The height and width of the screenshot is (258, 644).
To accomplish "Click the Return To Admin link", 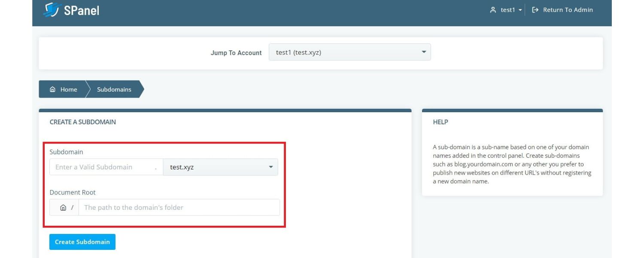I will [568, 9].
